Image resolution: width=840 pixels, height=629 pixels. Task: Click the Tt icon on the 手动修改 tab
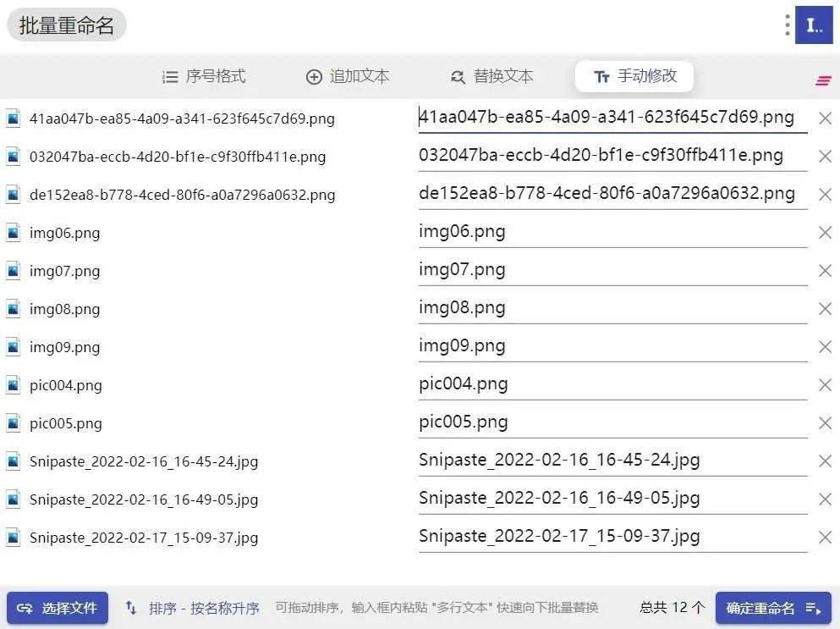click(601, 76)
